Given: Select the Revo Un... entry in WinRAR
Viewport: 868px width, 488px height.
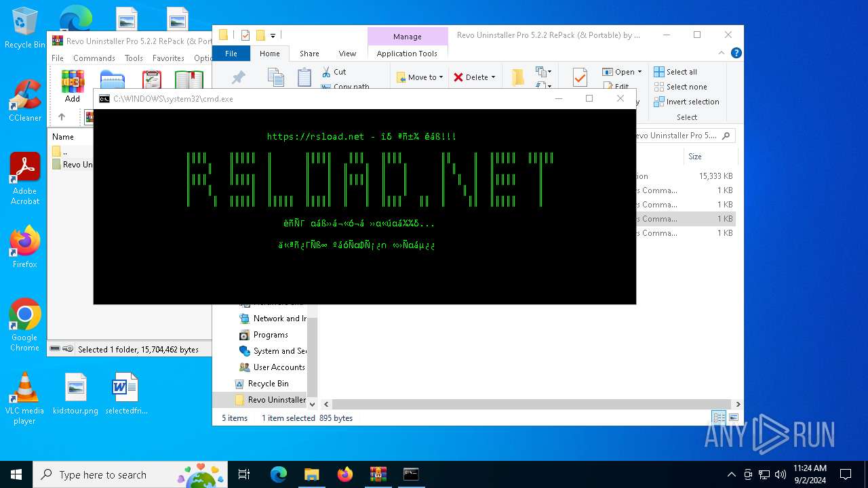Looking at the screenshot, I should click(72, 165).
